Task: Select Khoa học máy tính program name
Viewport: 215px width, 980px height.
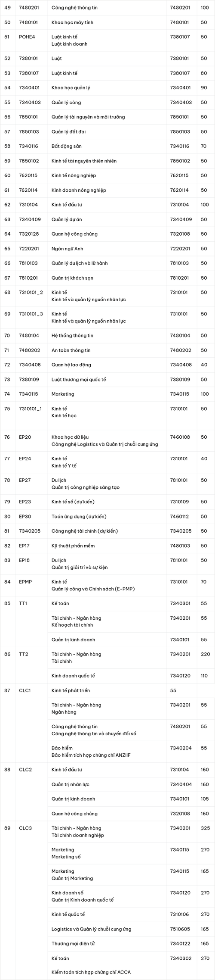Action: pos(72,22)
